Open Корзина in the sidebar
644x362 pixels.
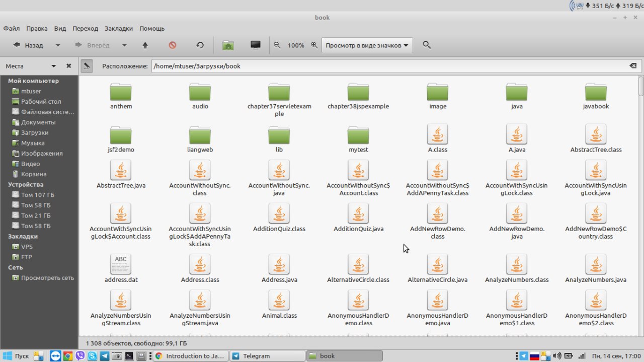34,174
